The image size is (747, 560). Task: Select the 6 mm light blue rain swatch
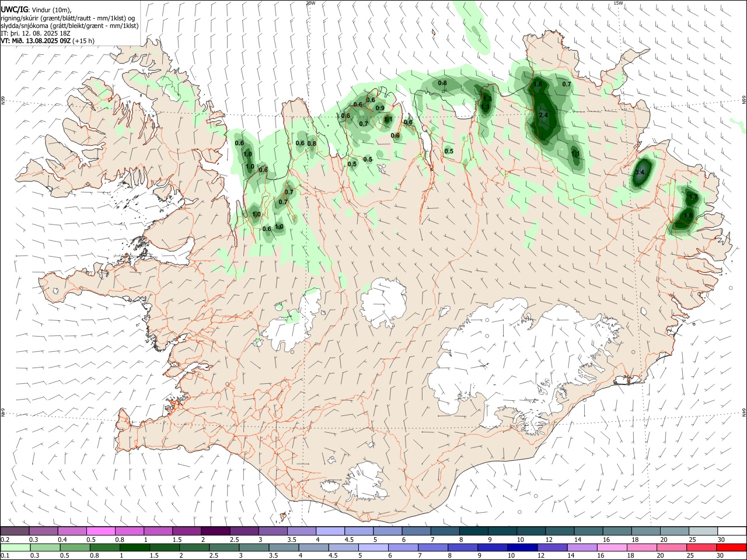click(403, 547)
